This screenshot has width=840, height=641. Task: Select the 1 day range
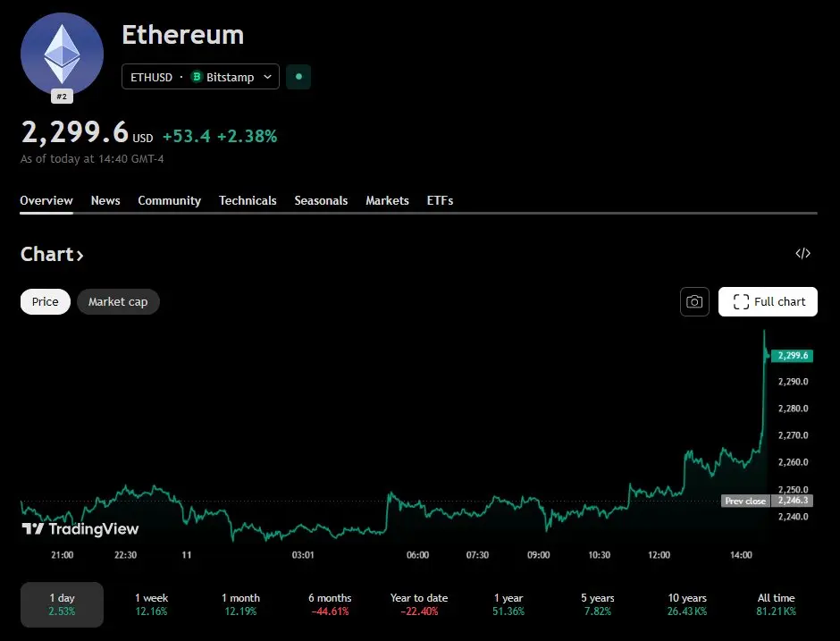tap(62, 604)
